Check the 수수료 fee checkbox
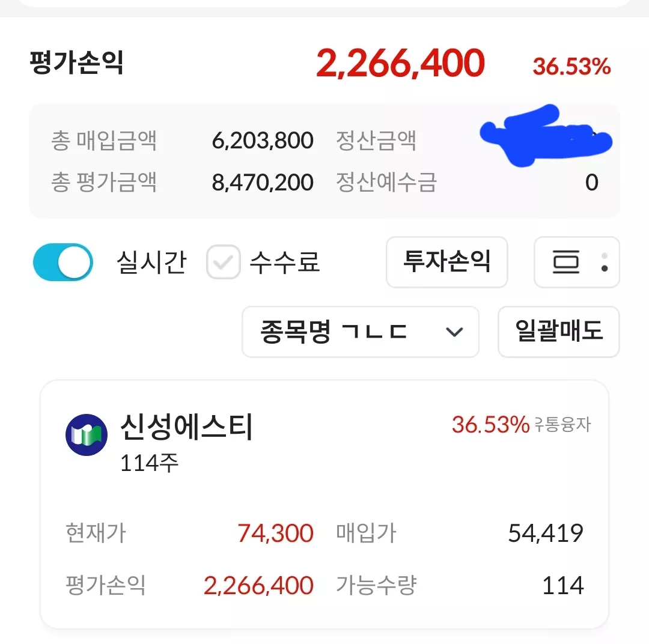649x644 pixels. point(223,262)
